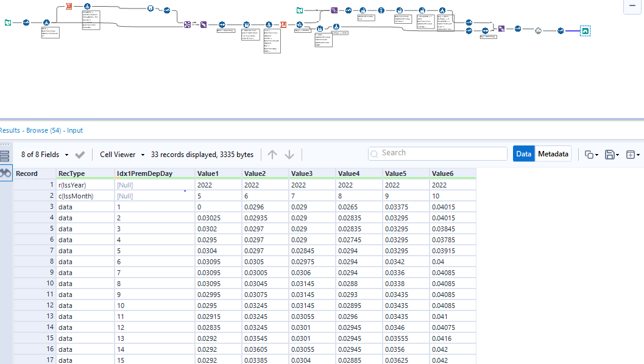Expand the copy results dropdown
The width and height of the screenshot is (644, 364).
(591, 155)
